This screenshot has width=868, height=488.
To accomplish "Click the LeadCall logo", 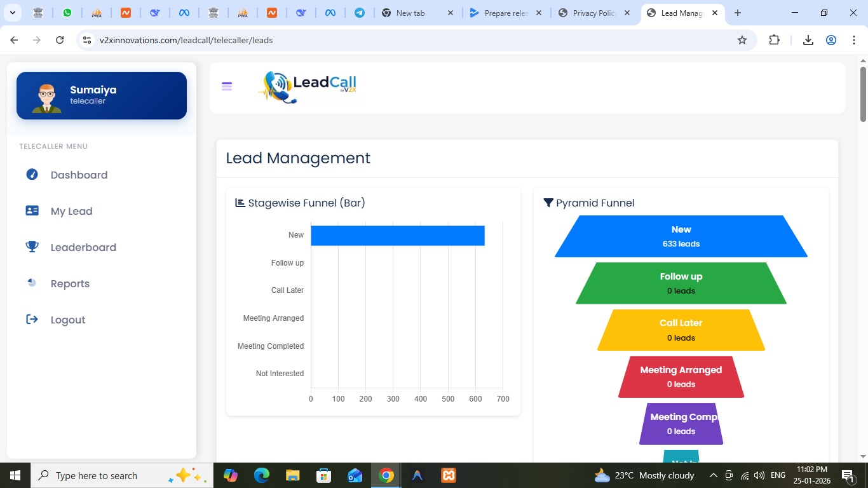I will (x=308, y=87).
